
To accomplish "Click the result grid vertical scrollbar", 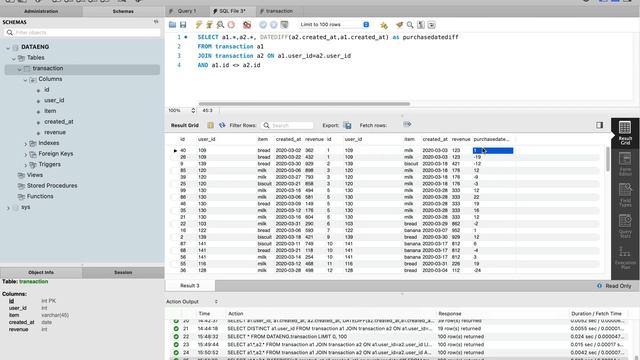I will pos(607,160).
